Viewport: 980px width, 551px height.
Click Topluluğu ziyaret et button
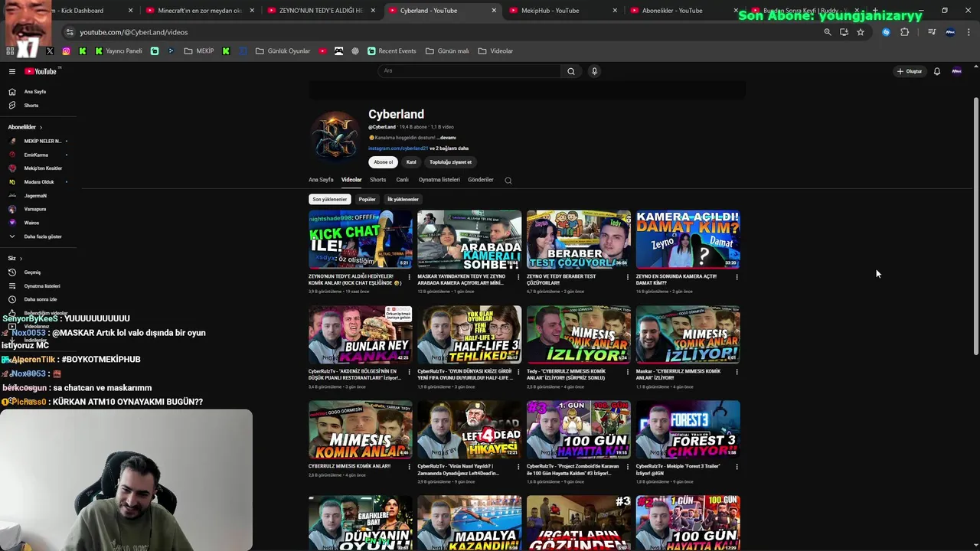(x=450, y=162)
